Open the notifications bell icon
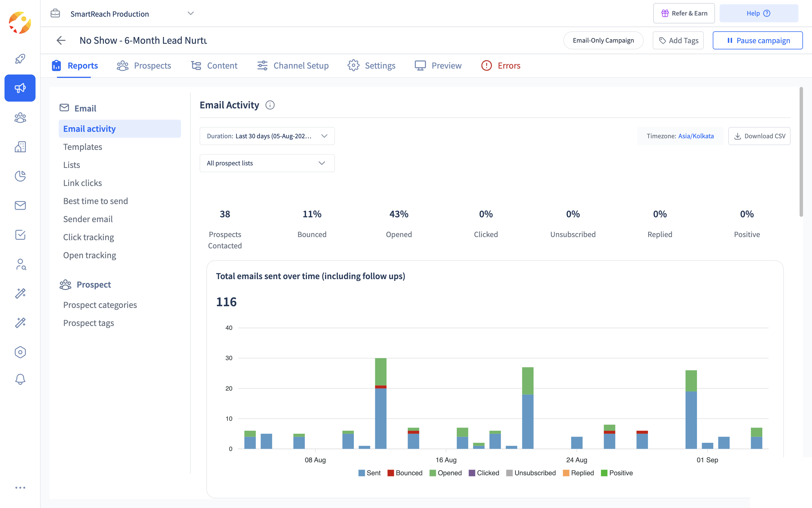The width and height of the screenshot is (812, 508). (x=20, y=379)
